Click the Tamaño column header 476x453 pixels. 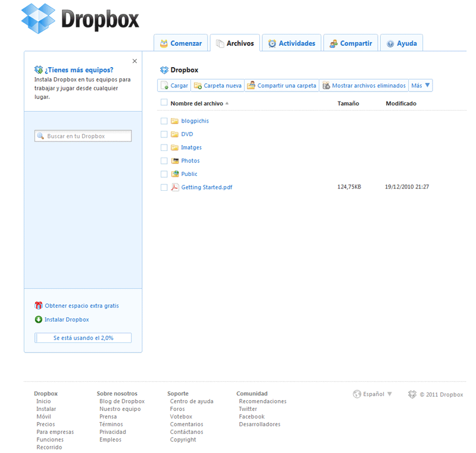pos(348,103)
